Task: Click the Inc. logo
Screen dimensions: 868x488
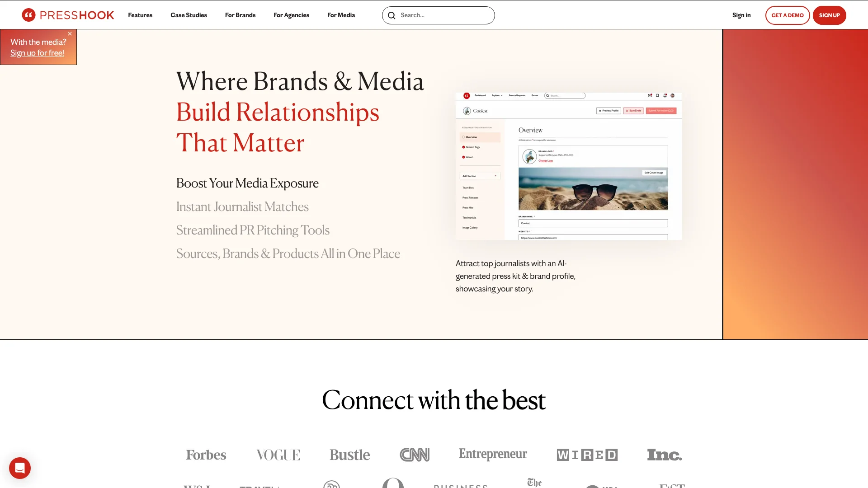Action: pos(665,455)
